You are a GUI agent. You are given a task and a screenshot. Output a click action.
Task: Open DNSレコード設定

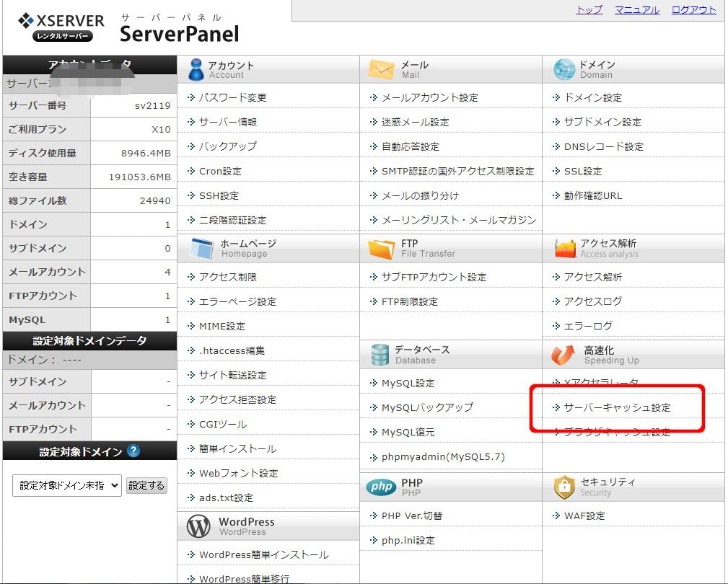tap(604, 146)
